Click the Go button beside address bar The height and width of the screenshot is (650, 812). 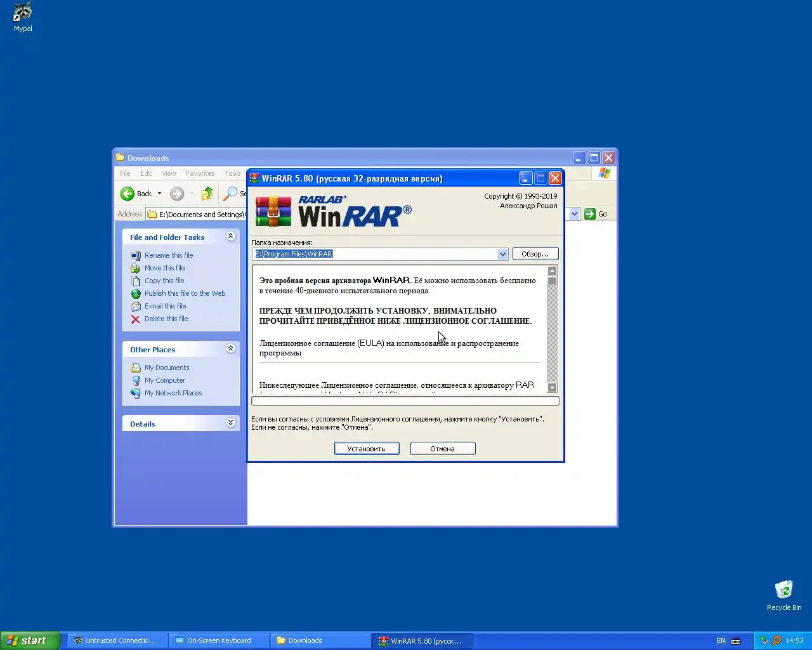596,214
